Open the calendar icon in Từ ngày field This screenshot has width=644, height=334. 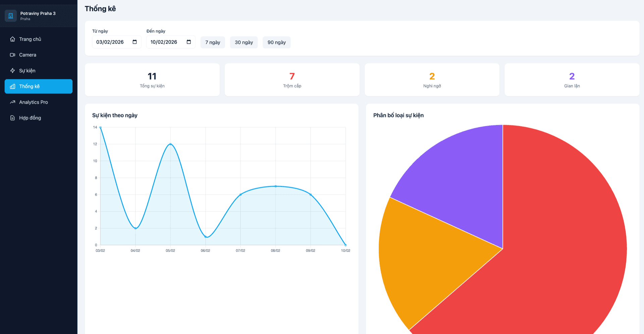click(x=135, y=42)
